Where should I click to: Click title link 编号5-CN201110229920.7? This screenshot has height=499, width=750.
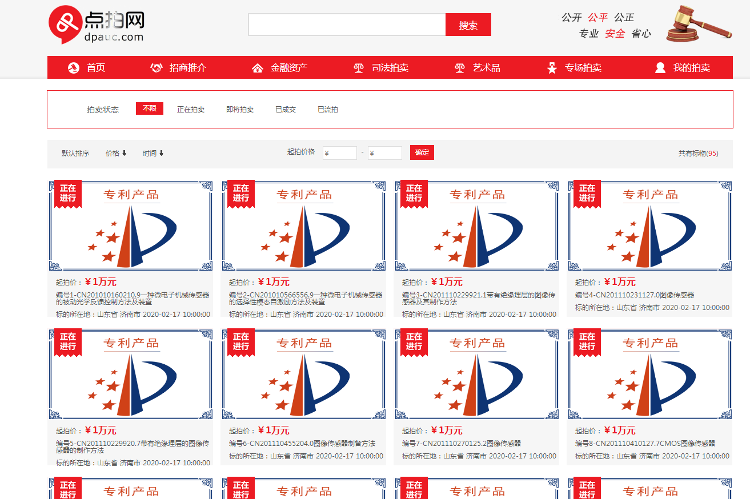click(132, 447)
